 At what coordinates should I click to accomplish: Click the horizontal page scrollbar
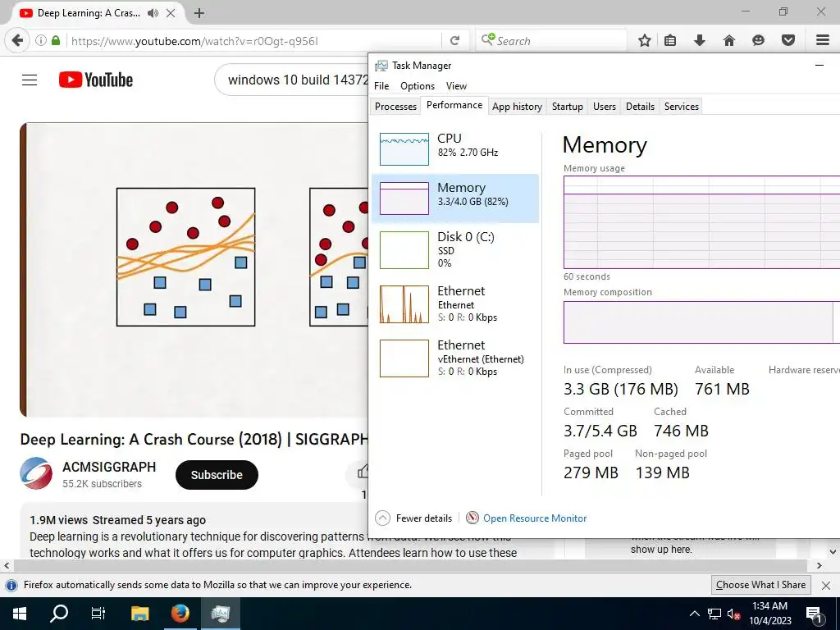click(410, 565)
